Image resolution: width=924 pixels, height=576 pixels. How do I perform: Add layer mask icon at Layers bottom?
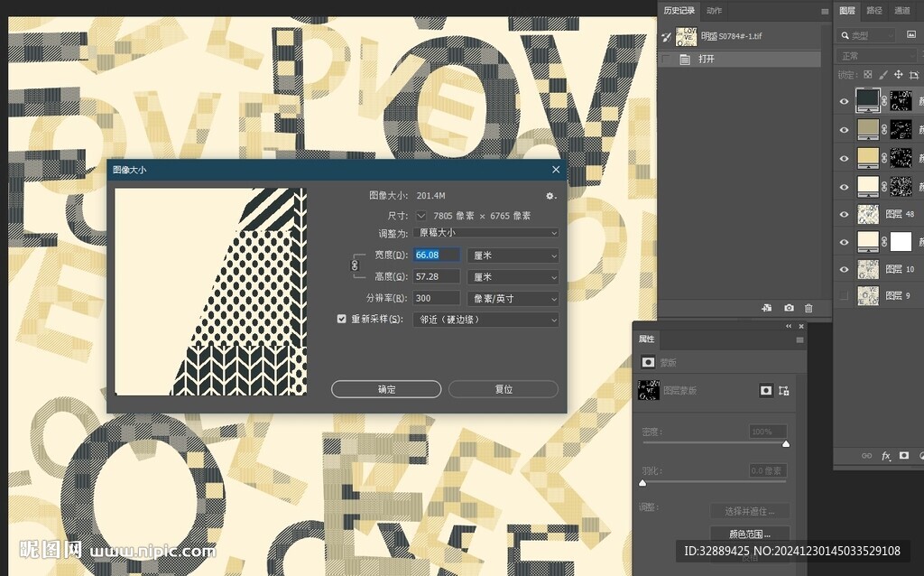coord(904,456)
